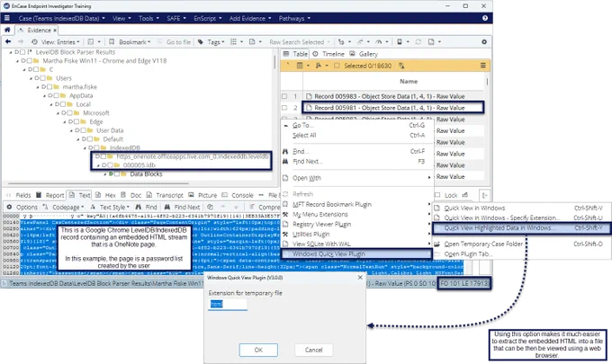The height and width of the screenshot is (364, 612).
Task: Go to the Home tab icon
Action: [x=7, y=30]
